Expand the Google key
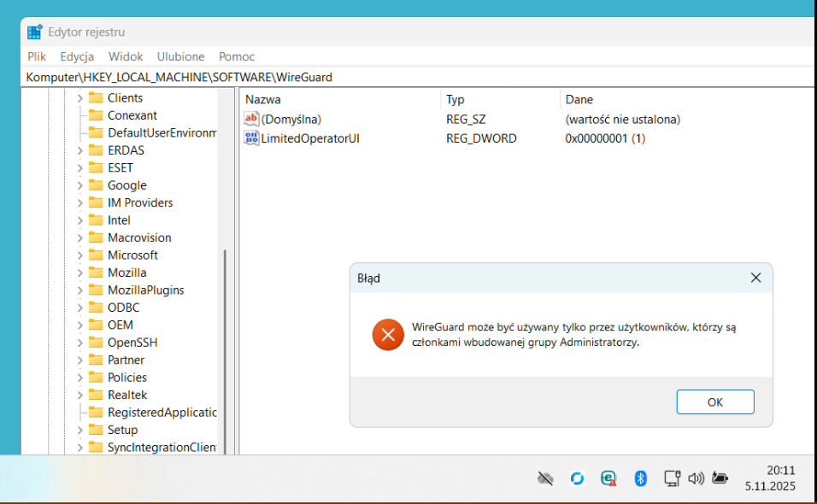This screenshot has height=504, width=817. click(x=79, y=185)
